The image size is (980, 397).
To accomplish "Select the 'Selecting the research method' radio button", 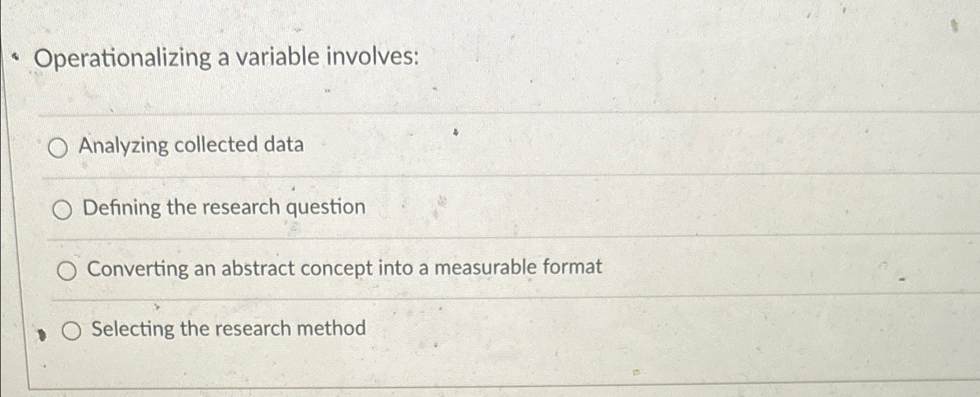I will click(72, 330).
